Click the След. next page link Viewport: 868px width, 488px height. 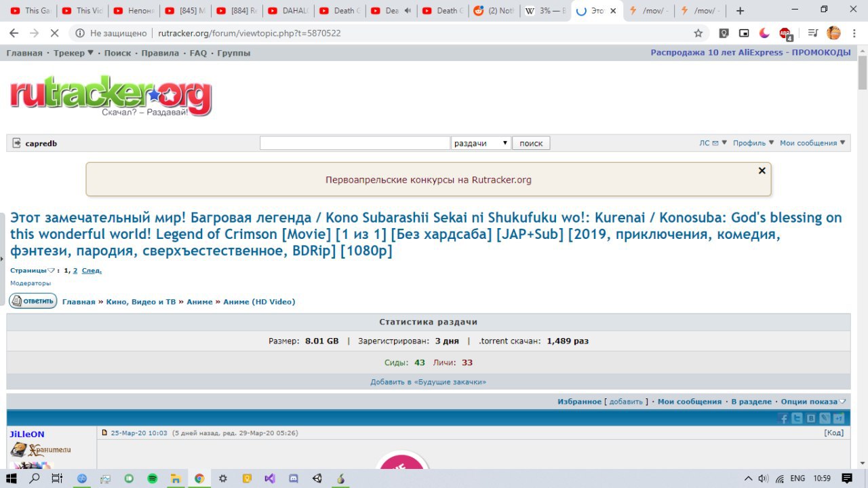(x=92, y=270)
